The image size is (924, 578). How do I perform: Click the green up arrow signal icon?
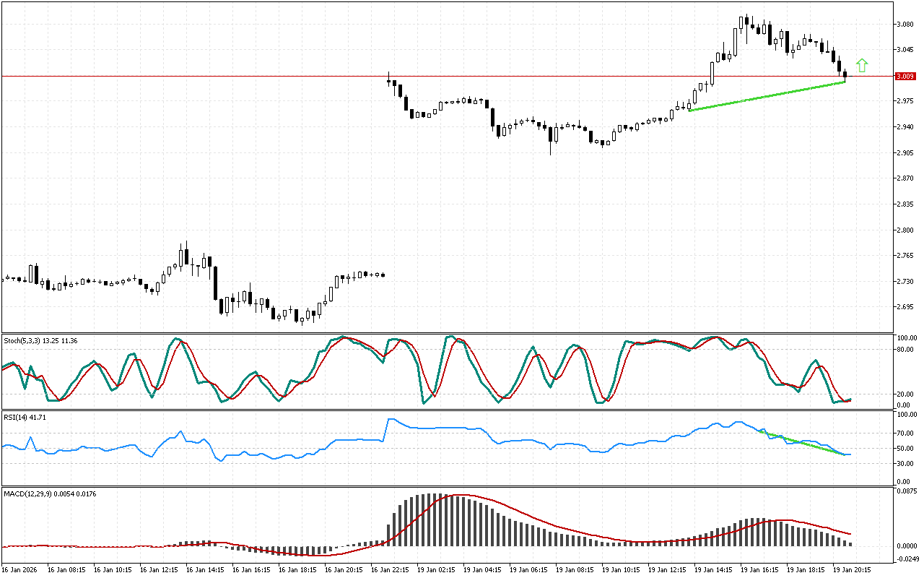pyautogui.click(x=862, y=65)
